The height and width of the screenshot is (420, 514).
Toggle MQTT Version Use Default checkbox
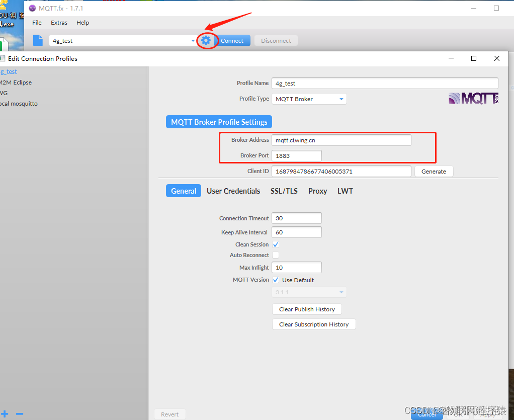(x=276, y=280)
